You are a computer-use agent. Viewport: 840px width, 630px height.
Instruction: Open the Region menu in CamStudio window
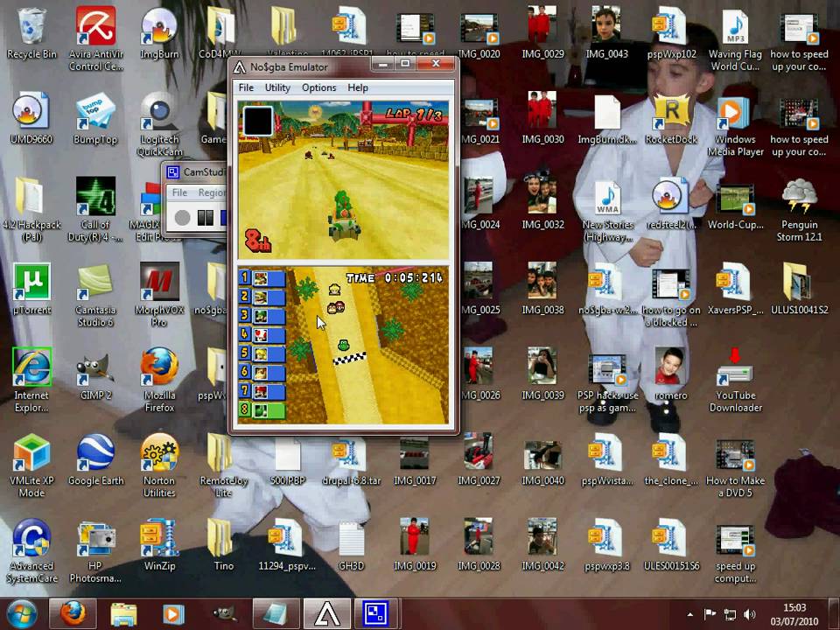click(x=212, y=192)
